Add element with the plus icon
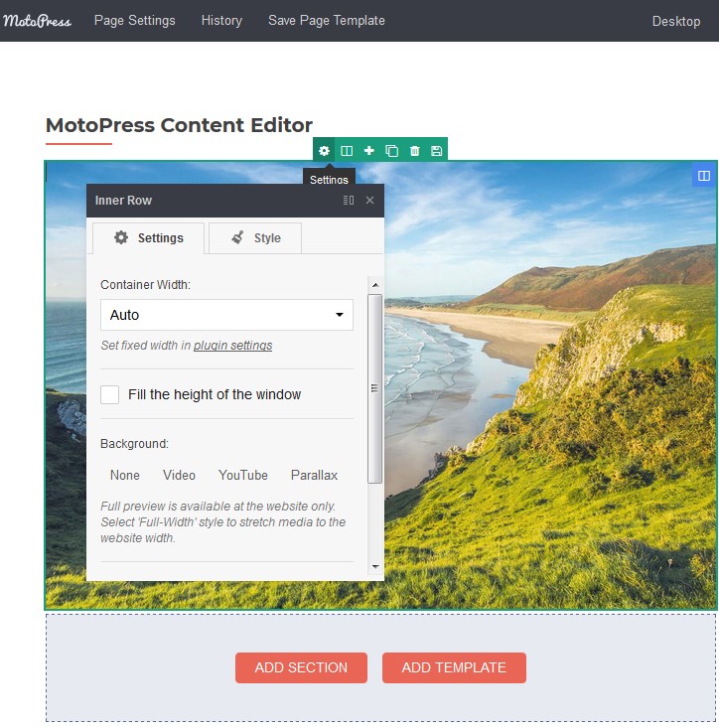Screen dimensions: 719x728 pos(369,150)
